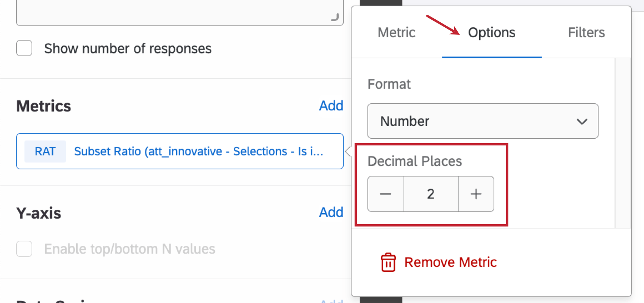Click Remove Metric

tap(450, 261)
